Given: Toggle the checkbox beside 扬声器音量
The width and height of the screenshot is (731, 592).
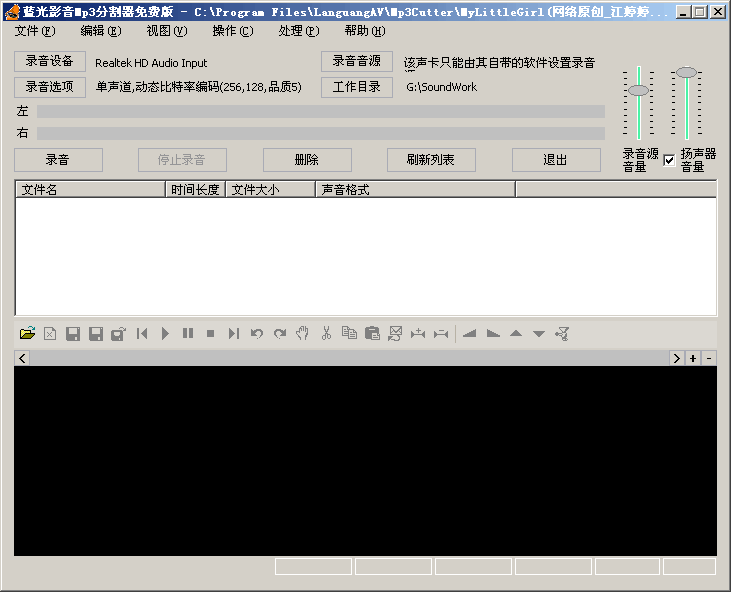Looking at the screenshot, I should 669,160.
